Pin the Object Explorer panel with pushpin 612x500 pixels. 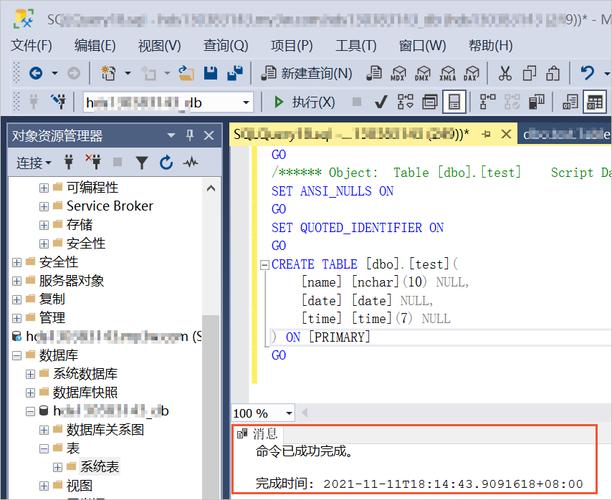tap(190, 136)
